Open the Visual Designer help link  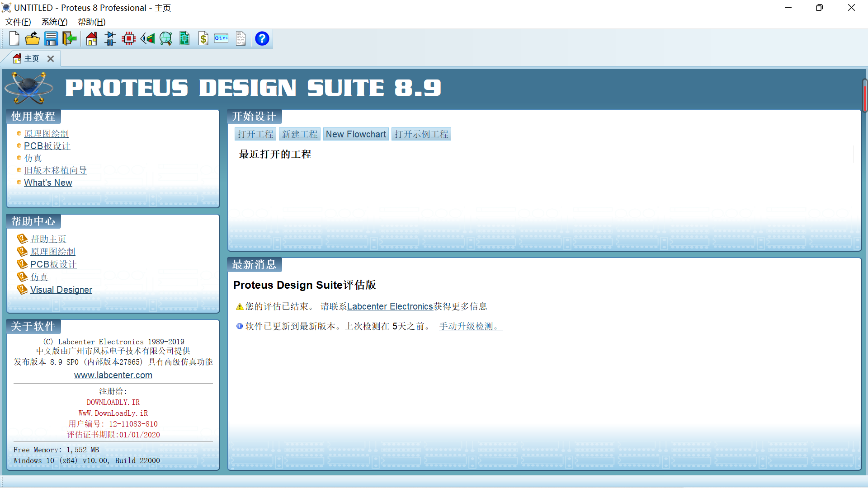[61, 290]
